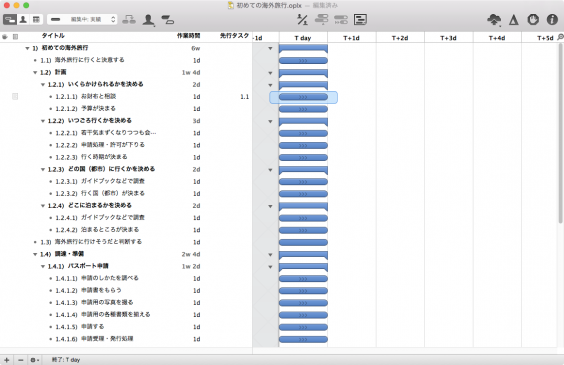Switch to the calendar view icon

tap(36, 19)
